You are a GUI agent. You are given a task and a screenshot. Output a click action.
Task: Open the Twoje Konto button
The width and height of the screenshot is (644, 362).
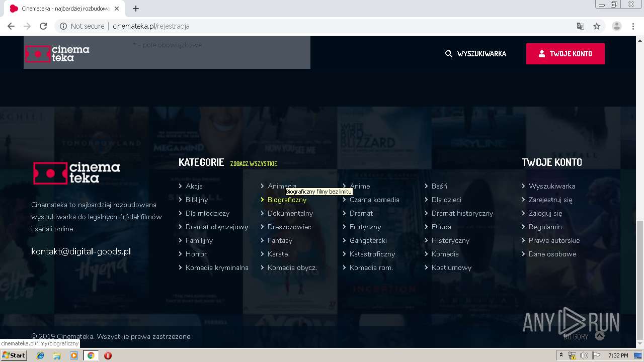click(x=566, y=54)
